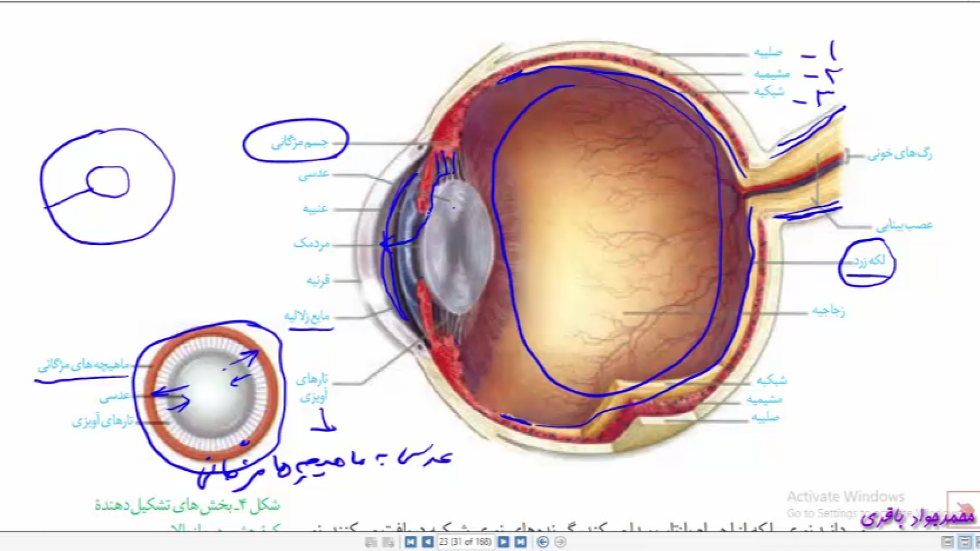Image resolution: width=980 pixels, height=551 pixels.
Task: Click the next view forward arrow
Action: point(560,542)
